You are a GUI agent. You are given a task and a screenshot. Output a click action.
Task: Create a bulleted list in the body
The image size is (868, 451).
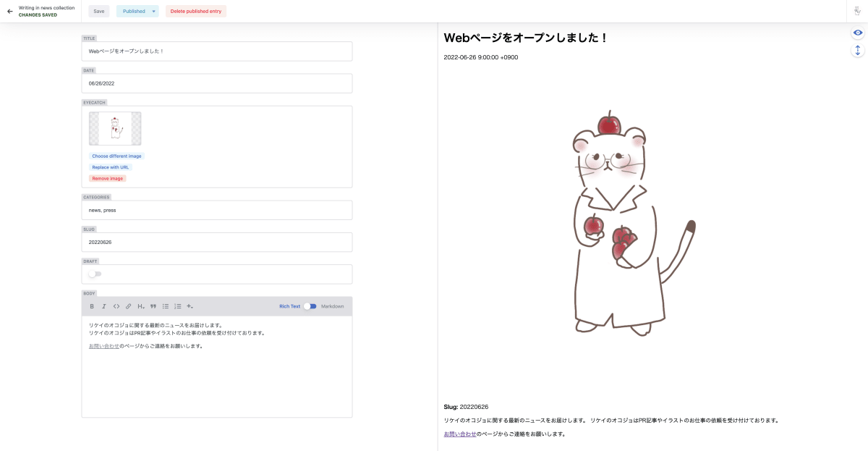pyautogui.click(x=165, y=306)
